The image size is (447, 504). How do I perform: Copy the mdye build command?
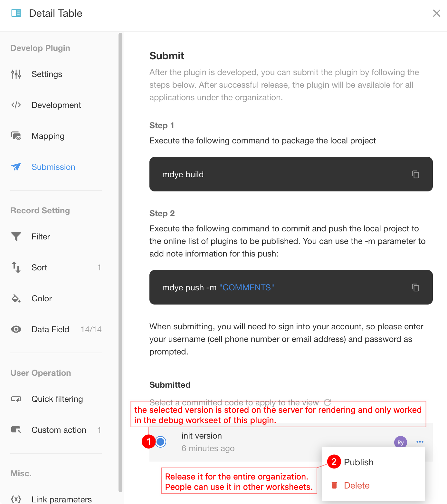415,174
